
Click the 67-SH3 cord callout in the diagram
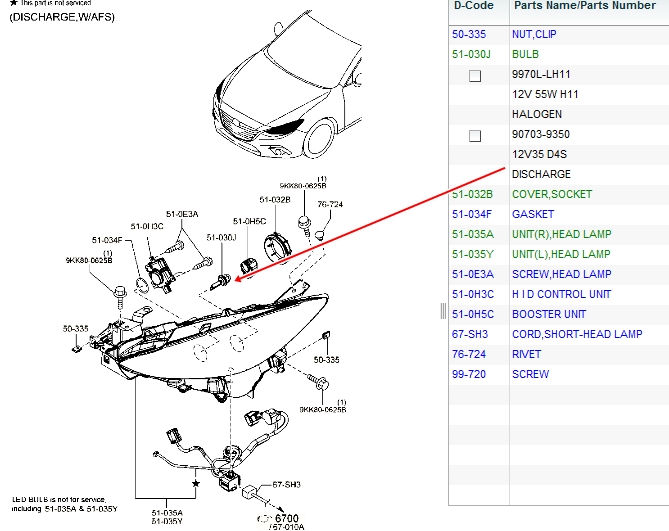click(x=287, y=484)
